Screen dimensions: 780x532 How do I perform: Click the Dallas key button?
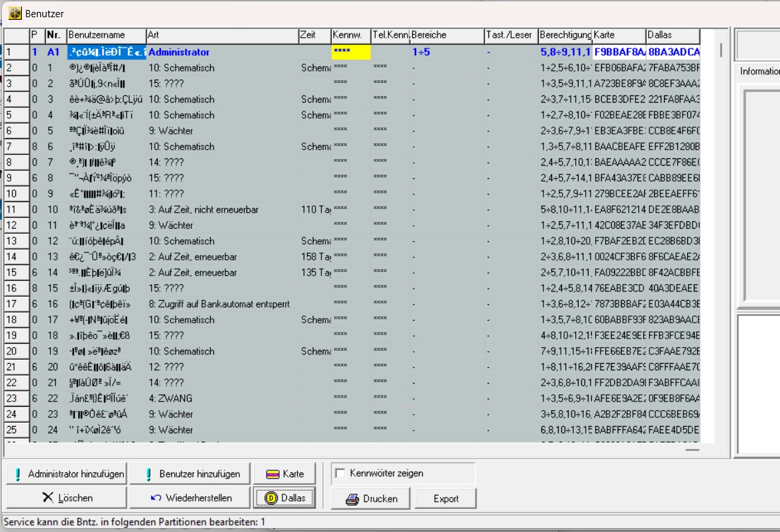[284, 498]
